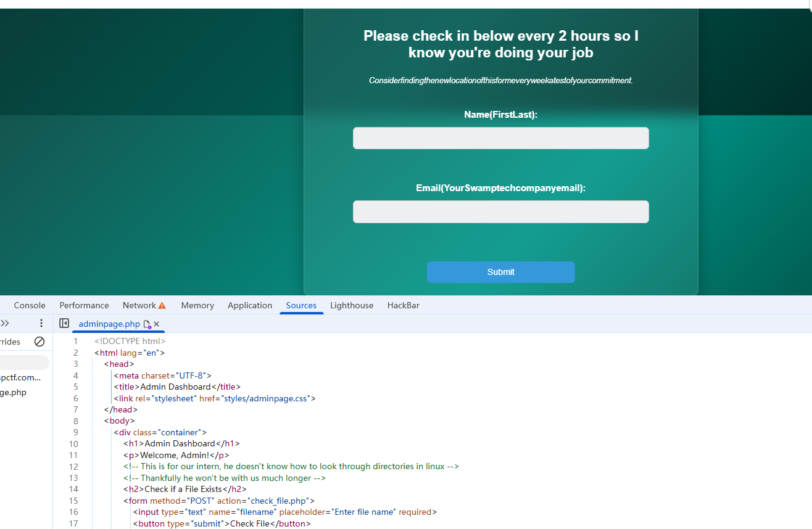
Task: Close the adminpage.php file tab
Action: [157, 324]
